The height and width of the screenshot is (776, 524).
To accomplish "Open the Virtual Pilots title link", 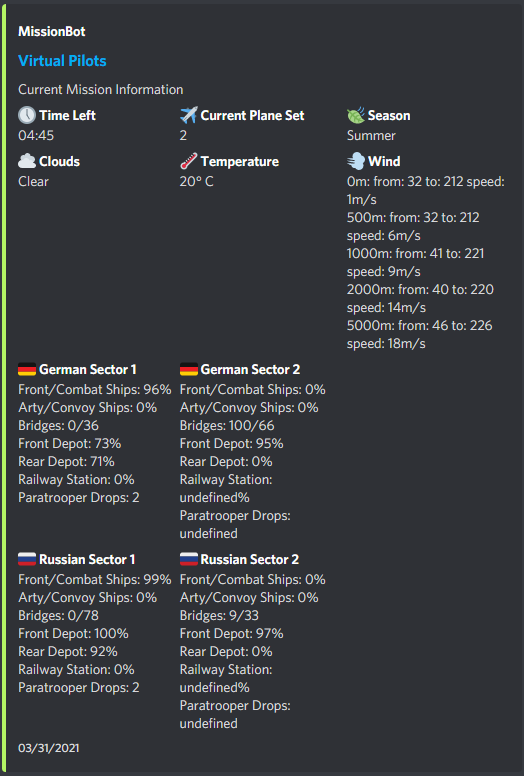I will 62,61.
